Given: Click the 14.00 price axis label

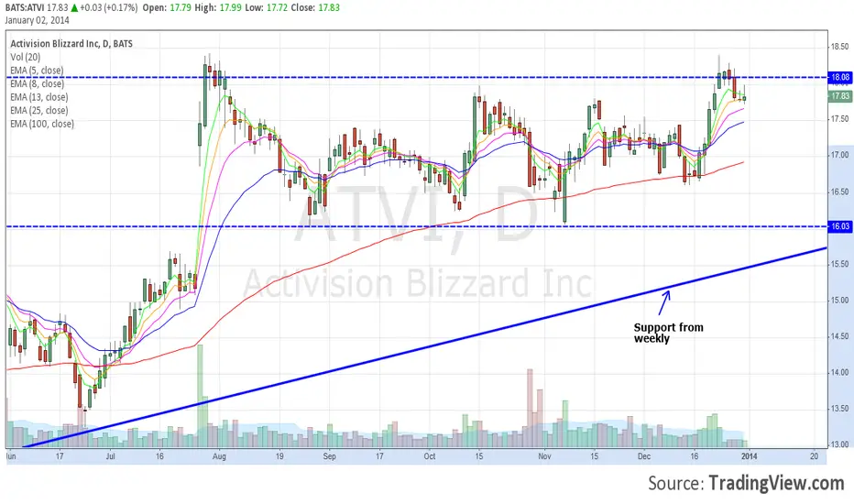Looking at the screenshot, I should tap(839, 373).
